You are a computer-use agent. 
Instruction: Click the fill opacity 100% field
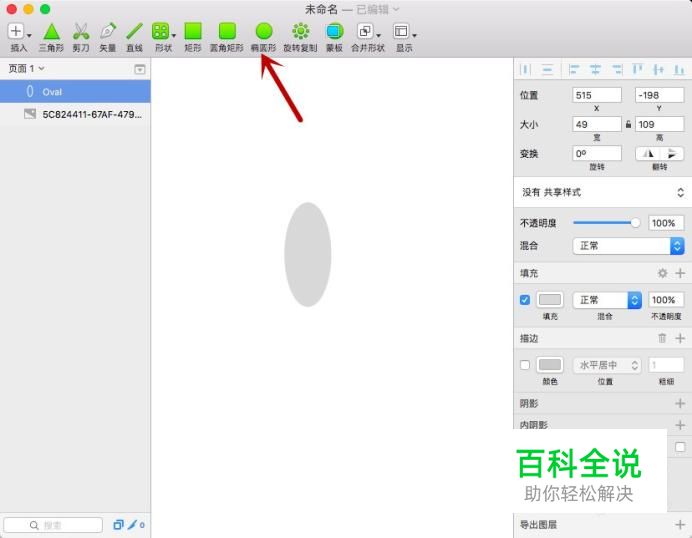pyautogui.click(x=666, y=300)
